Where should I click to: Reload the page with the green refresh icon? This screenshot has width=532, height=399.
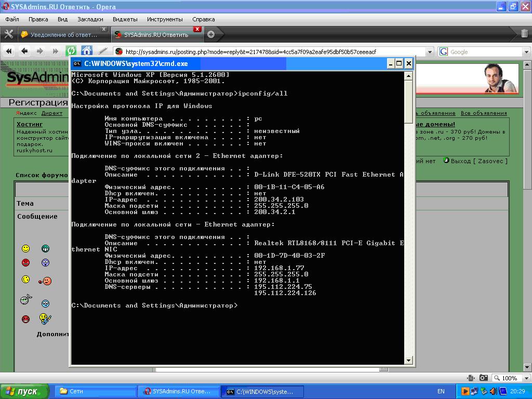pos(71,51)
